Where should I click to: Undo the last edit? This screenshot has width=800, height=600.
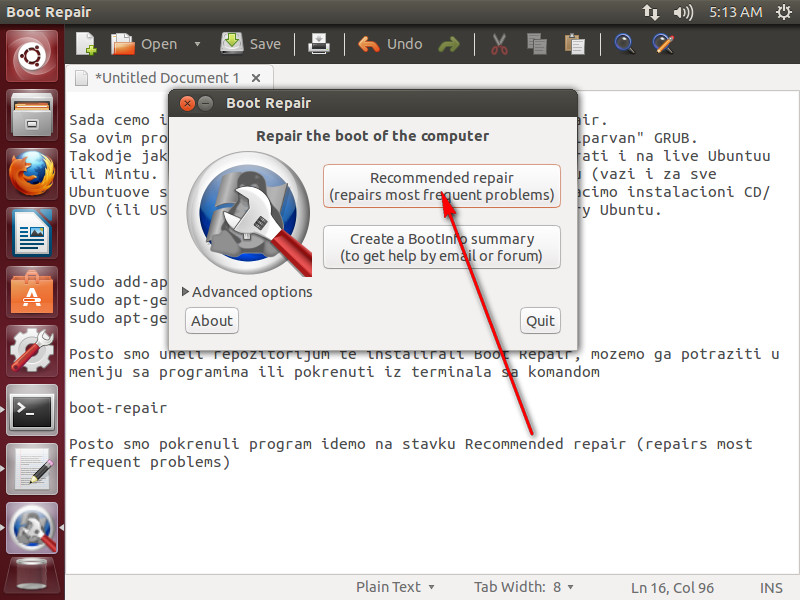point(390,44)
